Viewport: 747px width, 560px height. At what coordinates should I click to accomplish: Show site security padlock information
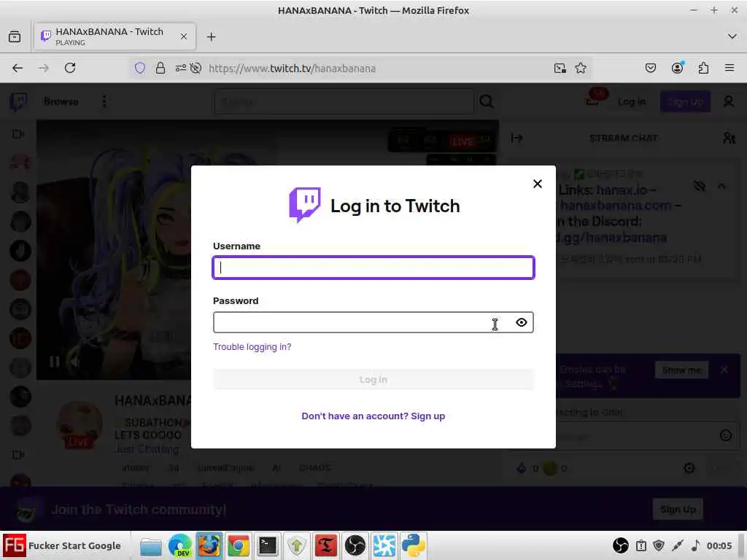coord(160,68)
